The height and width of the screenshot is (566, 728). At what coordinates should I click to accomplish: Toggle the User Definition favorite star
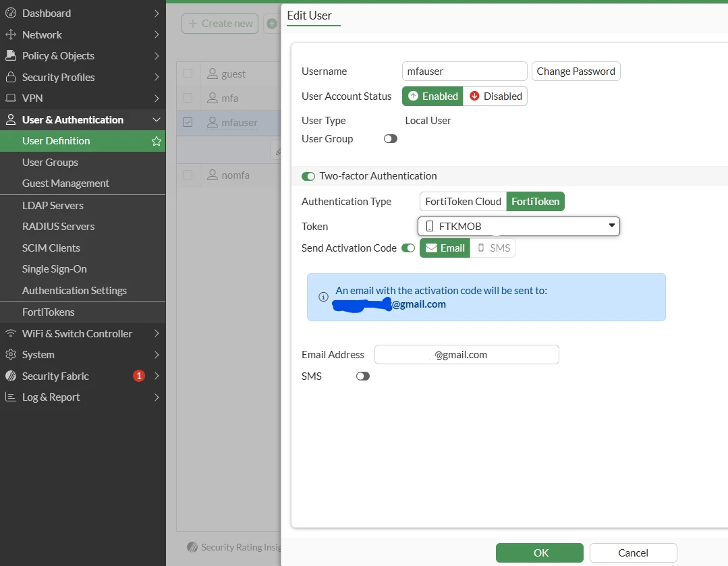click(x=157, y=141)
